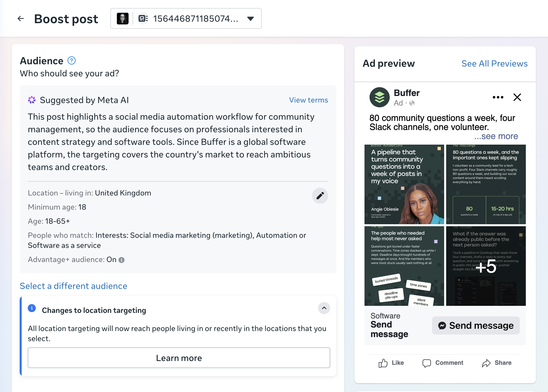This screenshot has height=392, width=548.
Task: Open the three-dot menu on the ad
Action: (498, 97)
